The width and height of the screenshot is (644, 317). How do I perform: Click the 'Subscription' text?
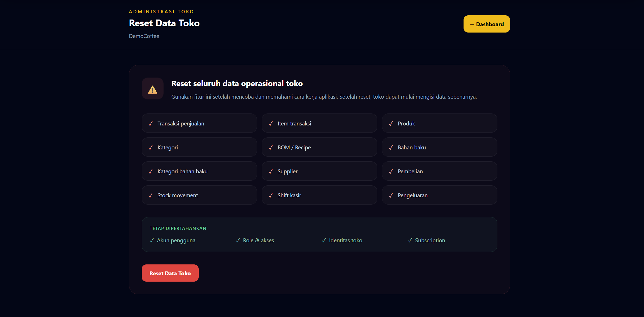pyautogui.click(x=430, y=240)
